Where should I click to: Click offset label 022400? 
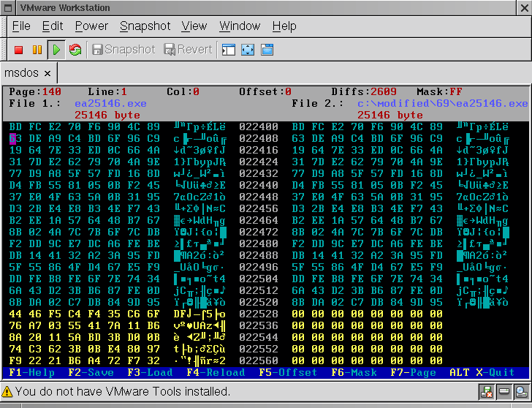point(259,127)
